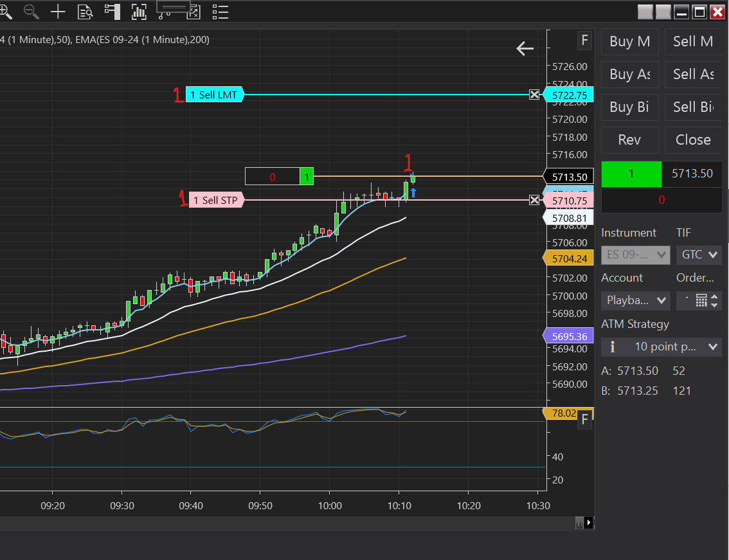Open the Account Playback dropdown
729x560 pixels.
pos(636,300)
